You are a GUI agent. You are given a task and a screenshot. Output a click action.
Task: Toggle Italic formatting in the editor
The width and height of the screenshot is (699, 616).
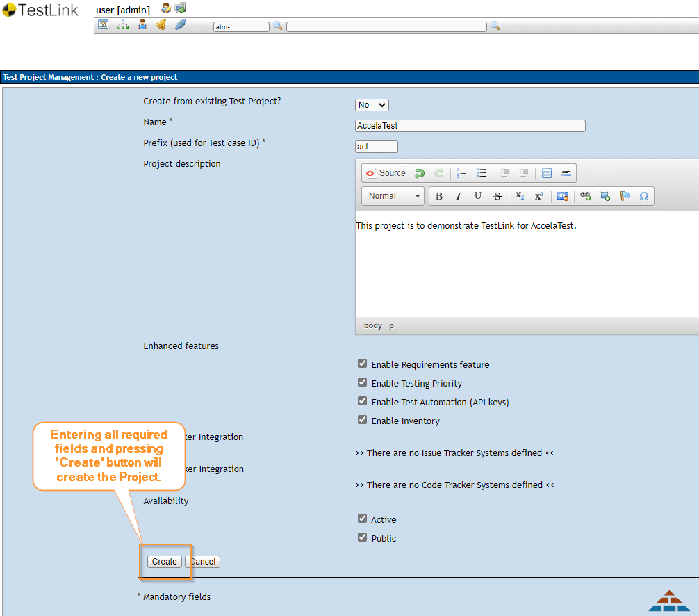[459, 196]
